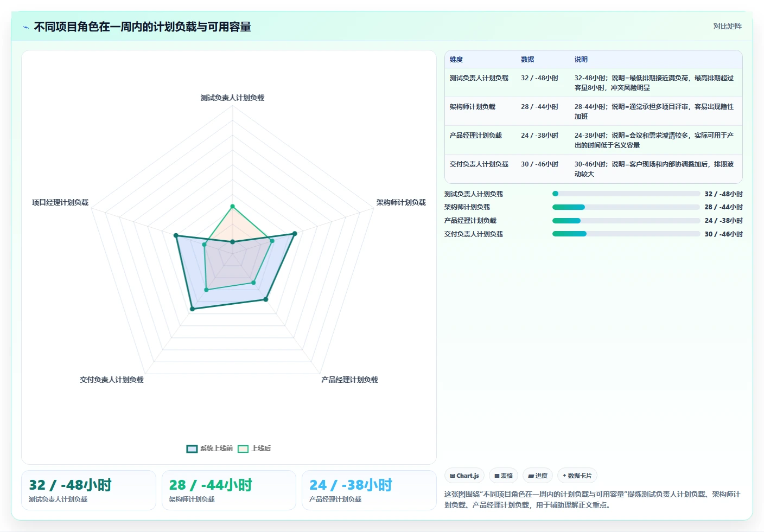Click the 数据 column header
Image resolution: width=764 pixels, height=532 pixels.
tap(527, 60)
